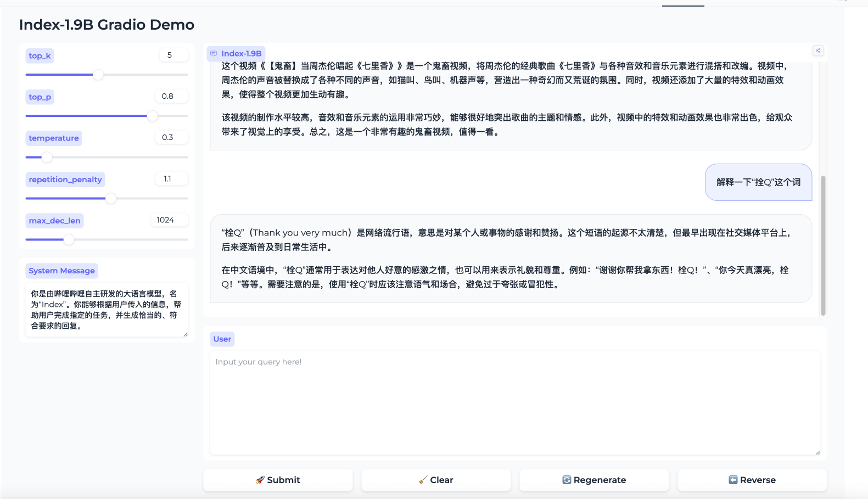Click the temperature label

[x=54, y=138]
